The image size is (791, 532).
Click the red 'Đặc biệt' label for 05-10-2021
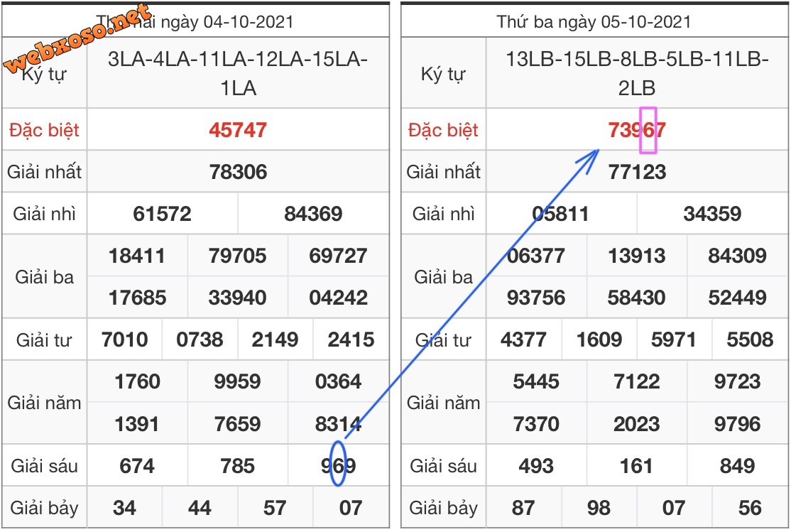[x=443, y=130]
